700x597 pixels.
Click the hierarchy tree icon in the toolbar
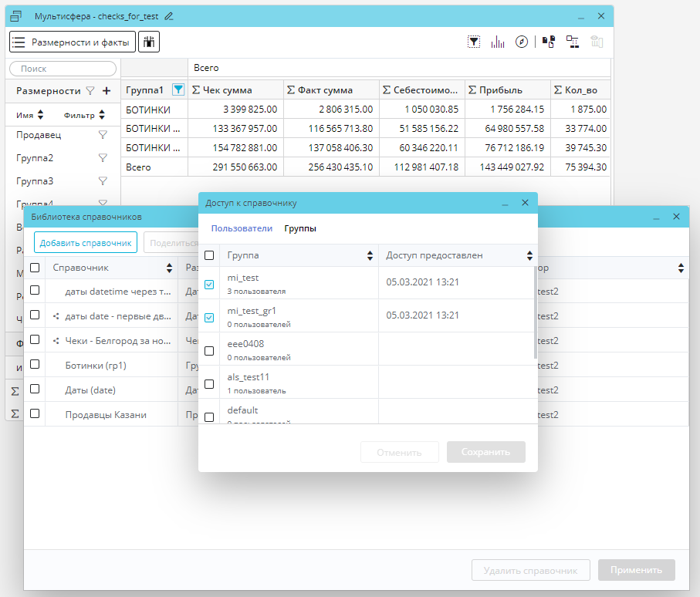[x=572, y=42]
